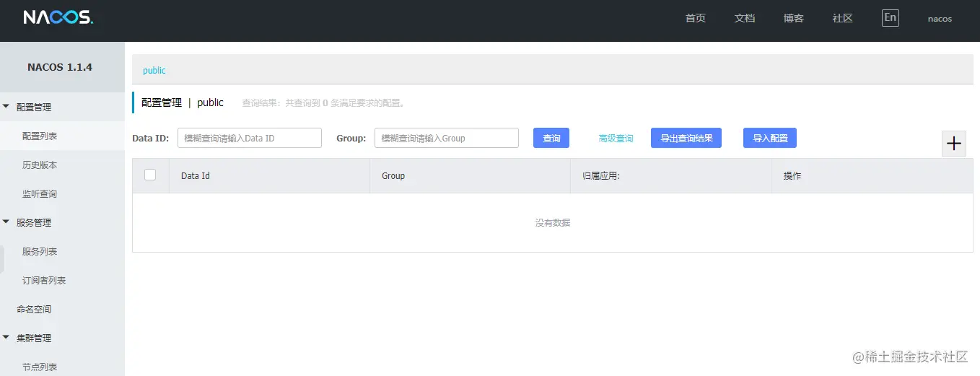Focus the Group search input

(447, 138)
